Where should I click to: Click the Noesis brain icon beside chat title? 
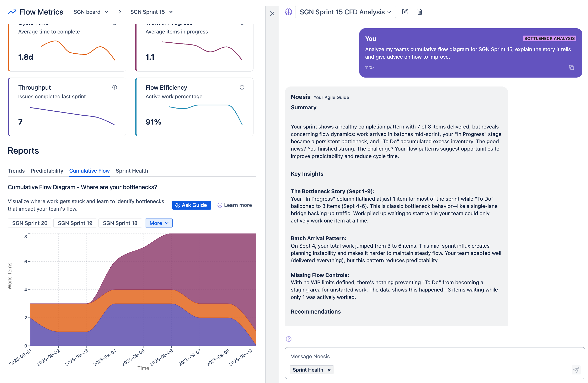pos(288,12)
